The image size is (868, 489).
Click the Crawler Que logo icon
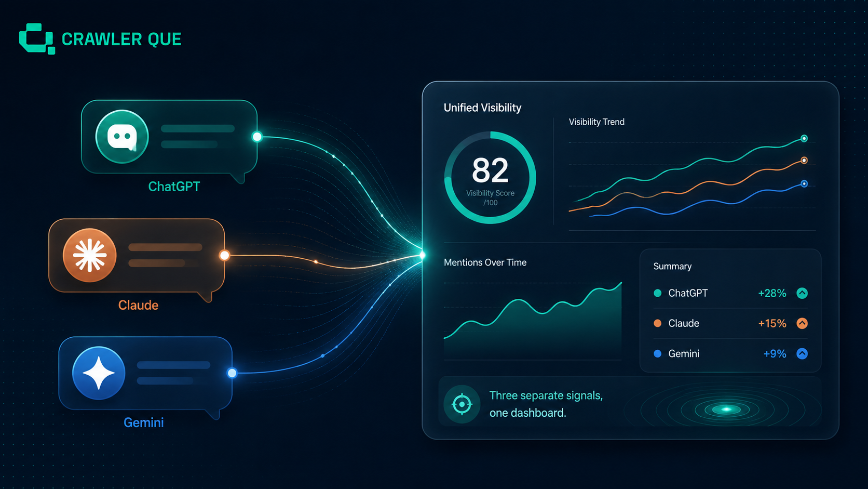point(37,38)
